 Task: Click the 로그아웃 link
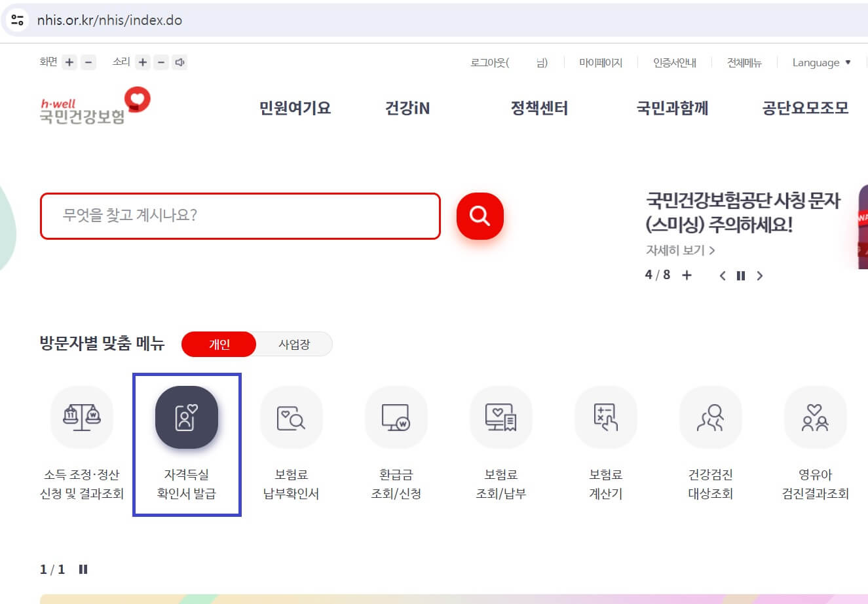coord(509,63)
